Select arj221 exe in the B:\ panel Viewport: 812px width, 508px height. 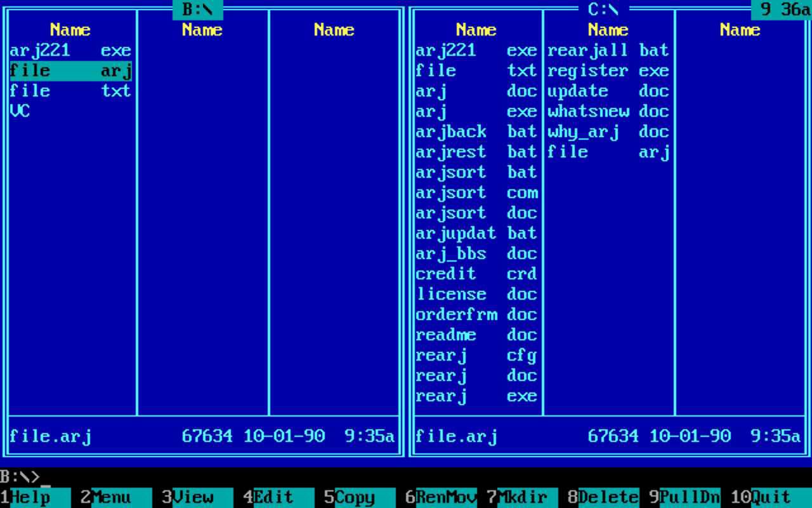(70, 50)
